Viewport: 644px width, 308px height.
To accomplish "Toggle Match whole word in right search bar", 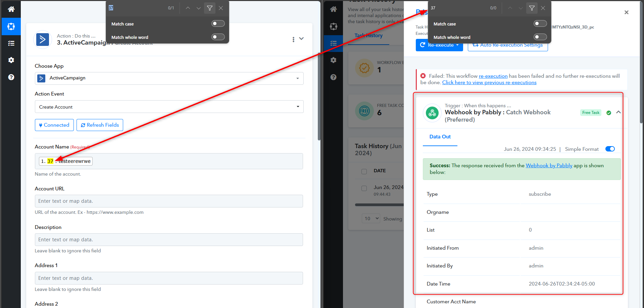I will [x=540, y=37].
